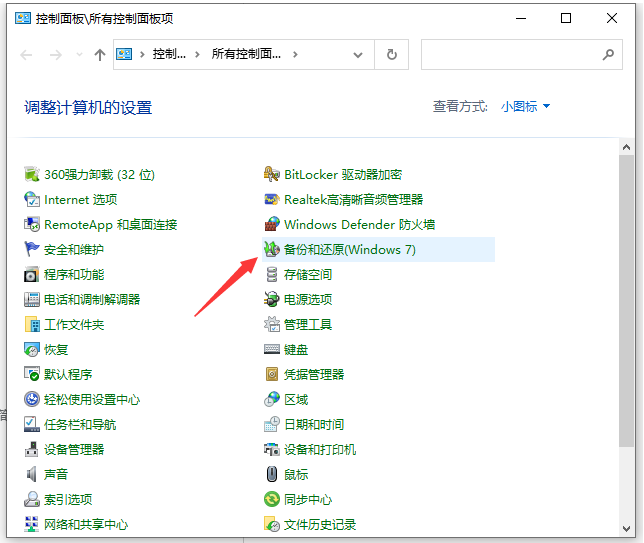Expand chevron before 控制... breadcrumb
The height and width of the screenshot is (543, 644).
tap(143, 54)
